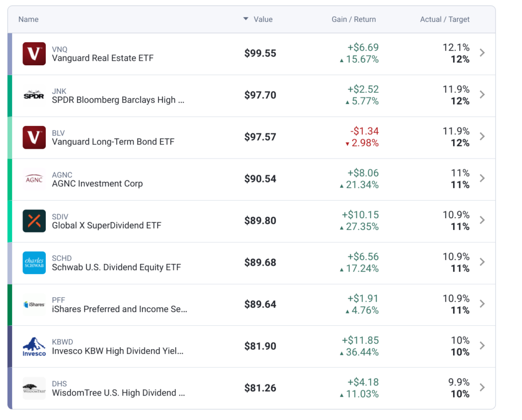Click the AGNC Investment Corp logo
The width and height of the screenshot is (522, 420).
(34, 179)
